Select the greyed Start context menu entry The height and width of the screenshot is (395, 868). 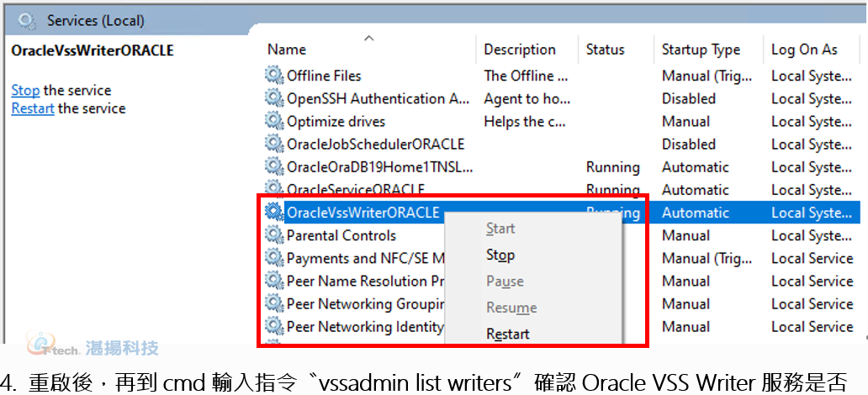500,229
